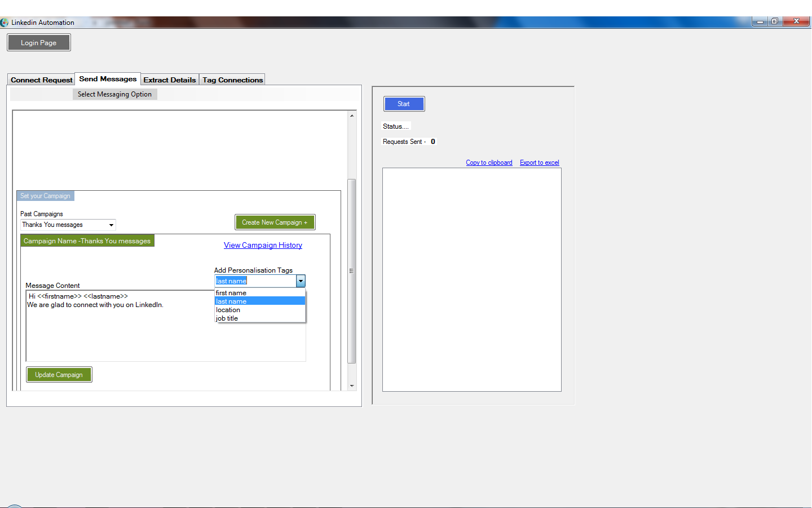Click the Requests Sent count value
The height and width of the screenshot is (508, 812).
pyautogui.click(x=433, y=142)
